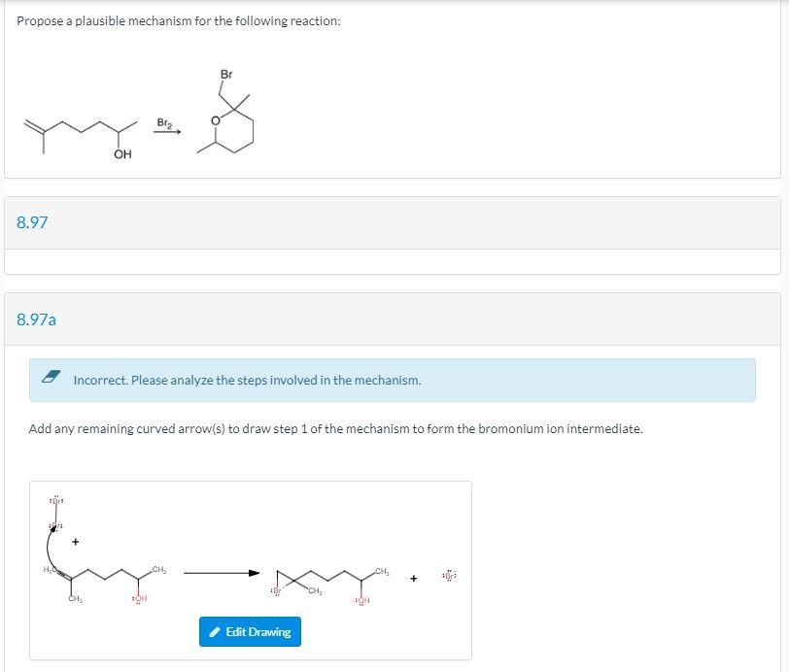
Task: Click the reaction arrow in the drawing area
Action: tap(222, 573)
